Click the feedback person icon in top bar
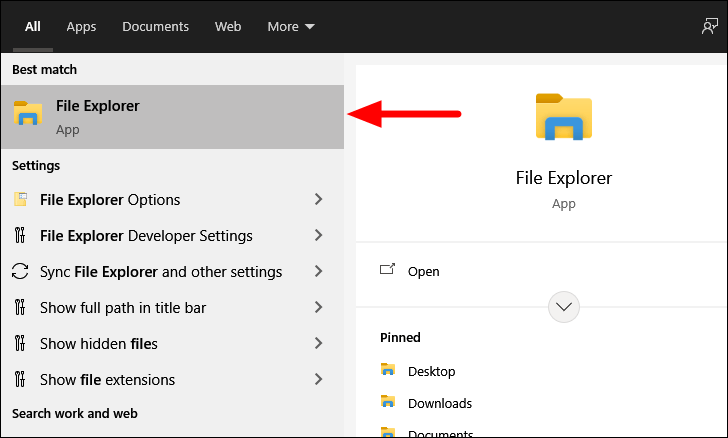The height and width of the screenshot is (438, 728). 709,26
